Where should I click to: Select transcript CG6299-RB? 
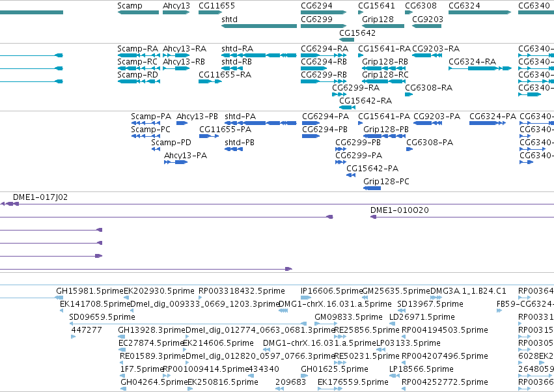tap(324, 81)
